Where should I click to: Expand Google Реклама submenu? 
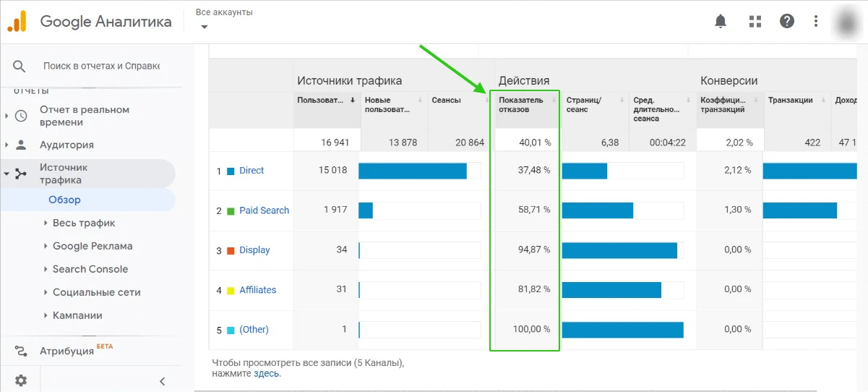46,246
